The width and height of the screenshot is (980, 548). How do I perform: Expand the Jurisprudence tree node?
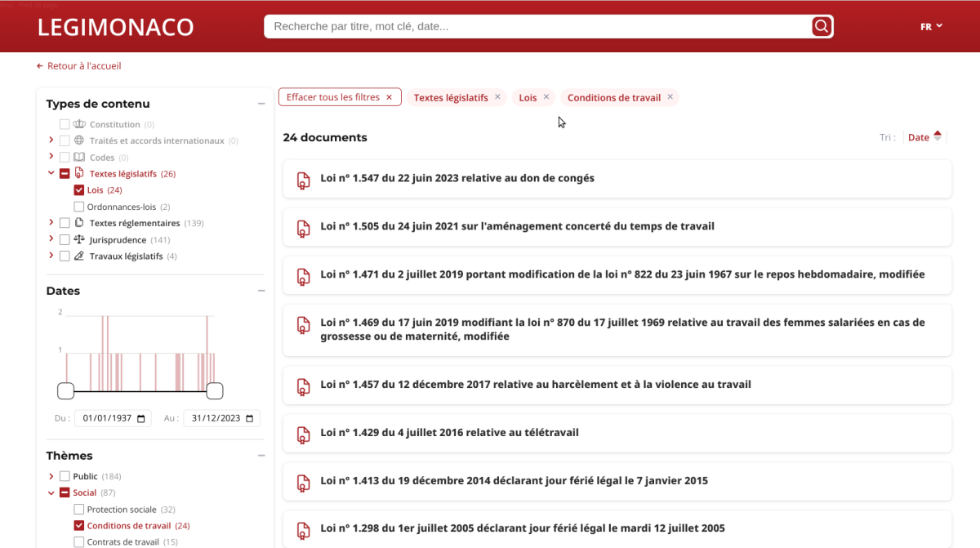[51, 239]
